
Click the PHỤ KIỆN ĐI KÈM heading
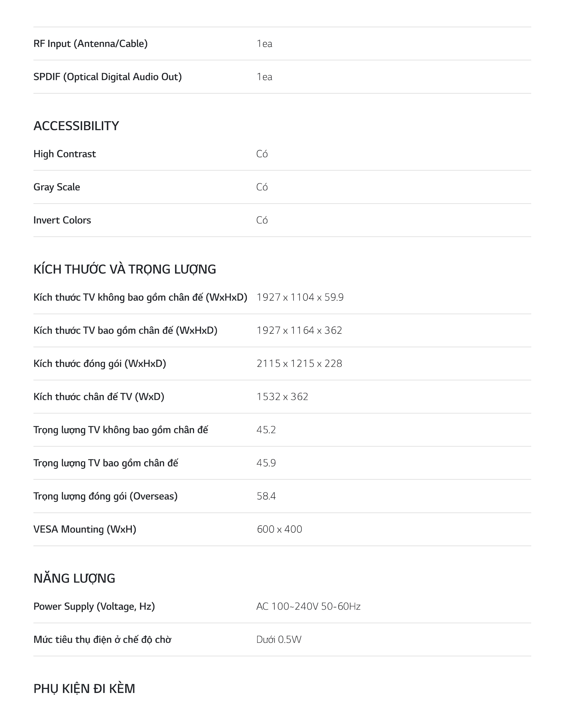coord(84,689)
